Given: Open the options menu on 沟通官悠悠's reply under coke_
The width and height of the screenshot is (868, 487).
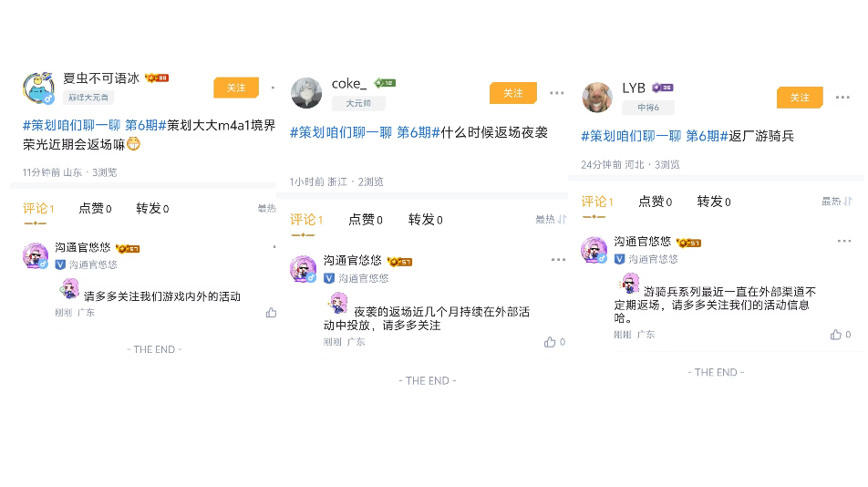Looking at the screenshot, I should click(x=559, y=260).
